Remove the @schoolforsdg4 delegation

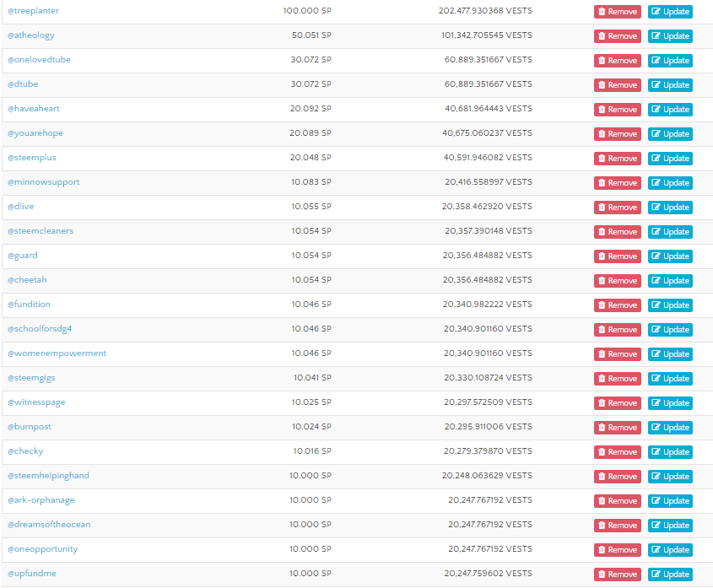tap(618, 330)
